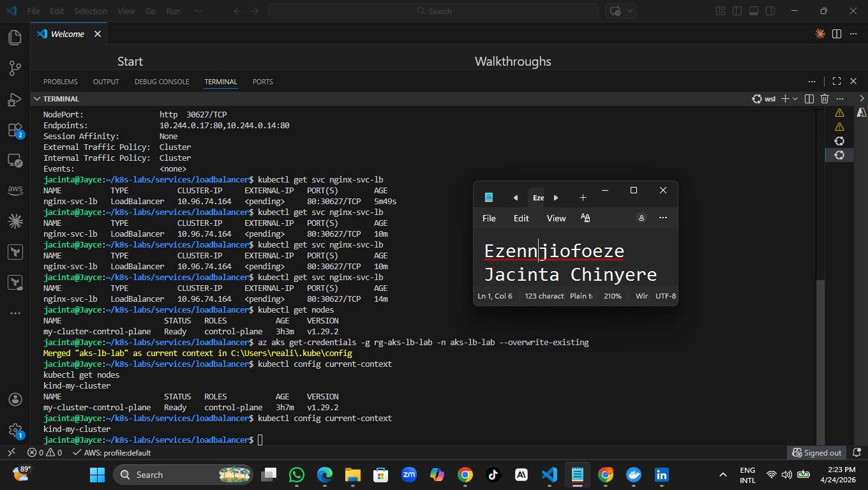Create a new terminal with plus button

786,99
